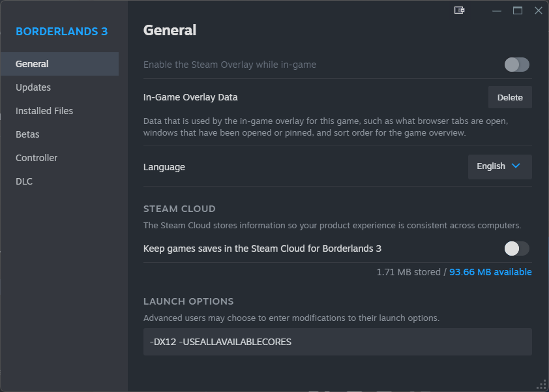
Task: Go to Installed Files settings
Action: pos(44,111)
